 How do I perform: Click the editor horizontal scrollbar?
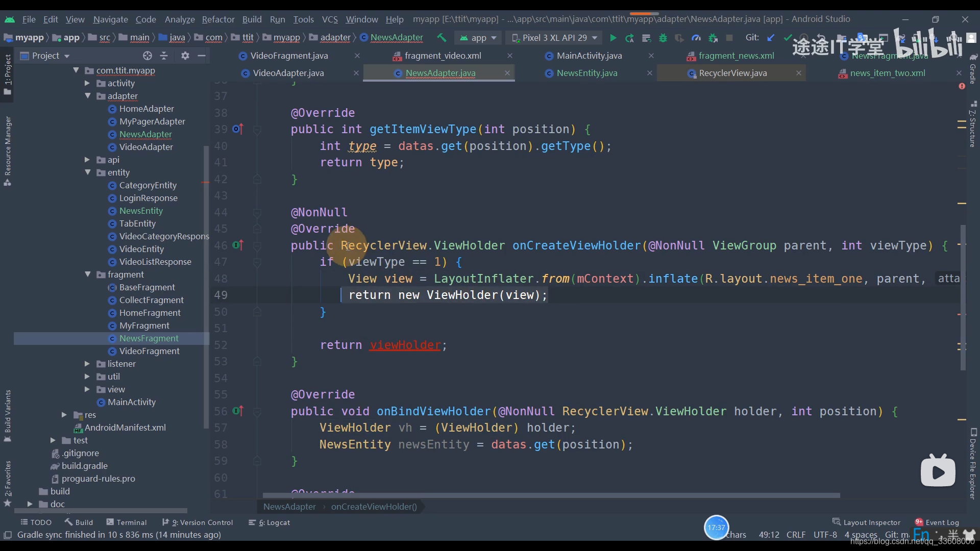551,495
